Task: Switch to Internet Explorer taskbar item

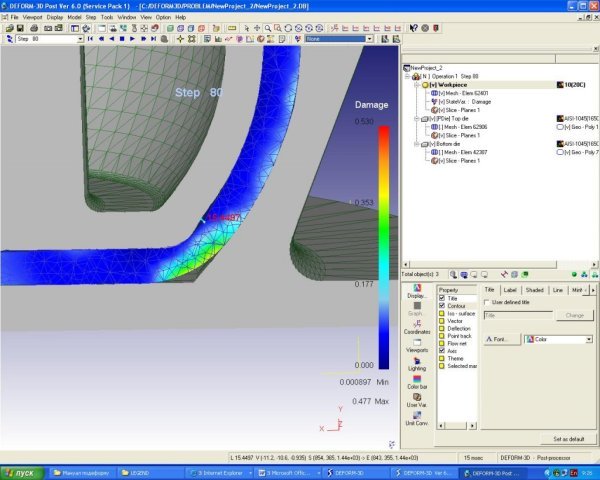Action: pyautogui.click(x=220, y=473)
